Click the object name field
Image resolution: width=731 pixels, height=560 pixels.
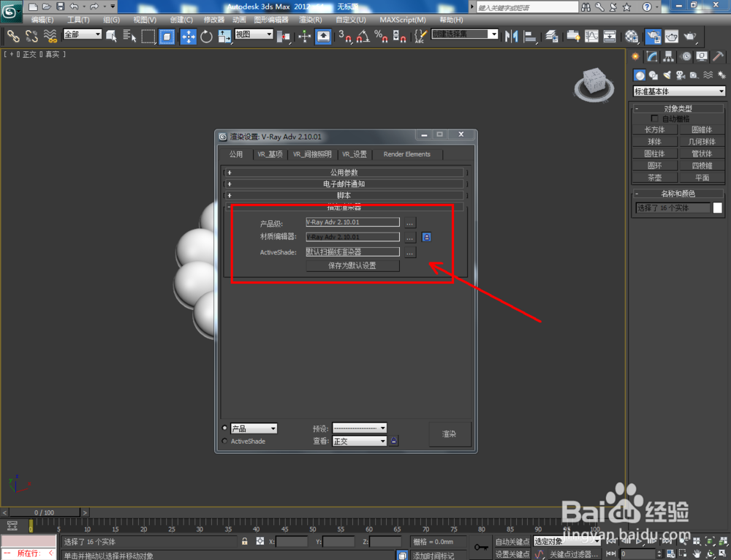(x=673, y=208)
